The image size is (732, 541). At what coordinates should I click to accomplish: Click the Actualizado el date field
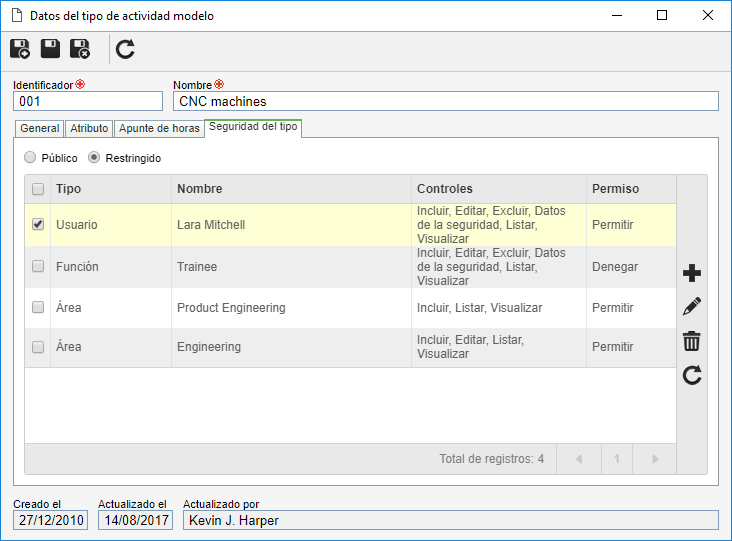[x=135, y=520]
